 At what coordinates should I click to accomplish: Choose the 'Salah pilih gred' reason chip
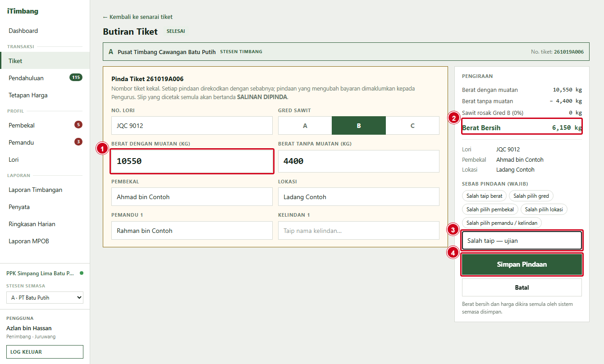coord(531,196)
